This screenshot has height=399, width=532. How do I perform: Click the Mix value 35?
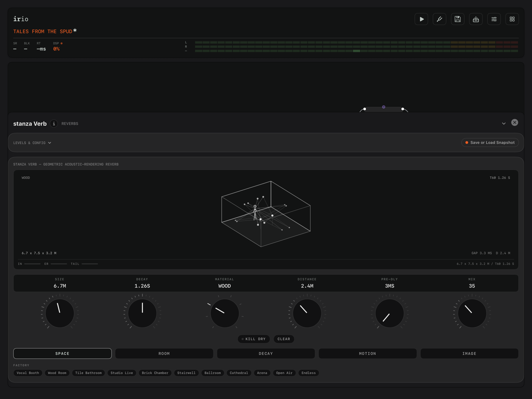point(472,286)
